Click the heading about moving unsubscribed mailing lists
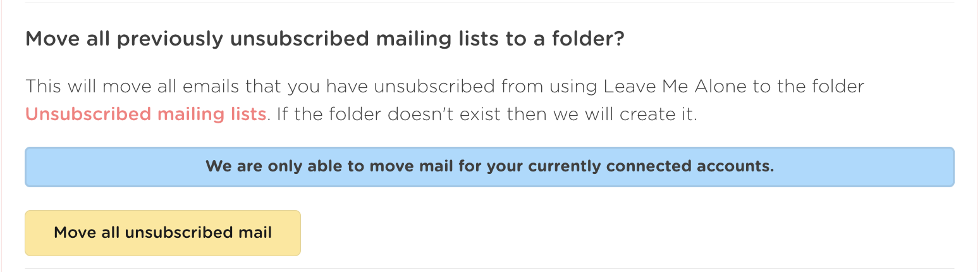 tap(325, 39)
